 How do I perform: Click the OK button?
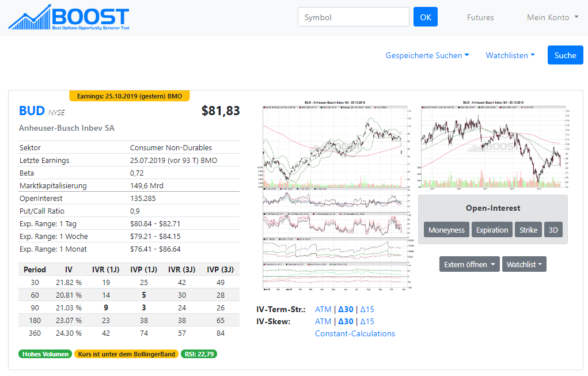coord(425,17)
